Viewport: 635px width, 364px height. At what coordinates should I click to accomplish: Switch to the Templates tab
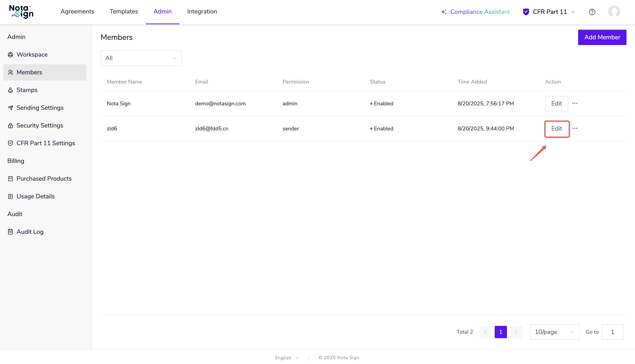pyautogui.click(x=124, y=12)
